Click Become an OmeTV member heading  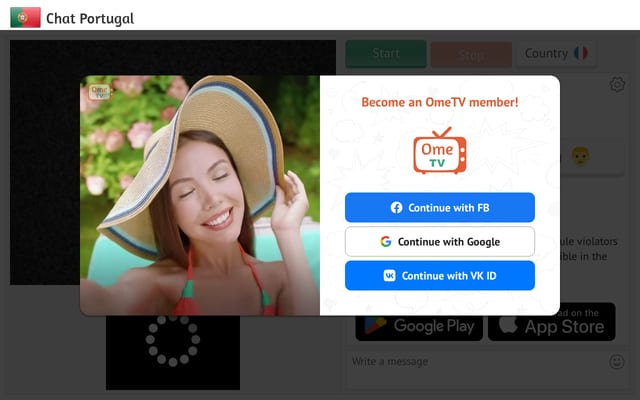440,102
